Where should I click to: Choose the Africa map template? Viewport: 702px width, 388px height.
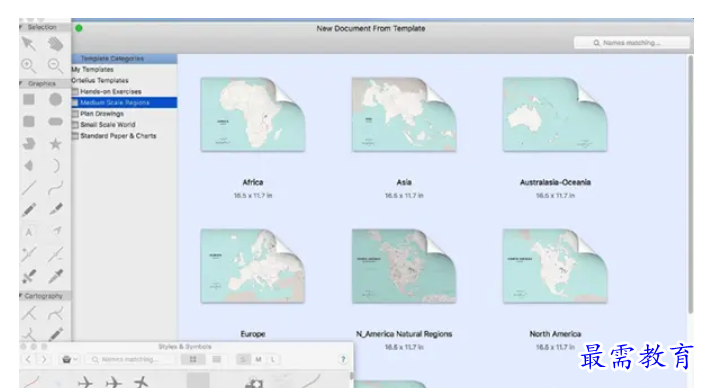(x=253, y=115)
